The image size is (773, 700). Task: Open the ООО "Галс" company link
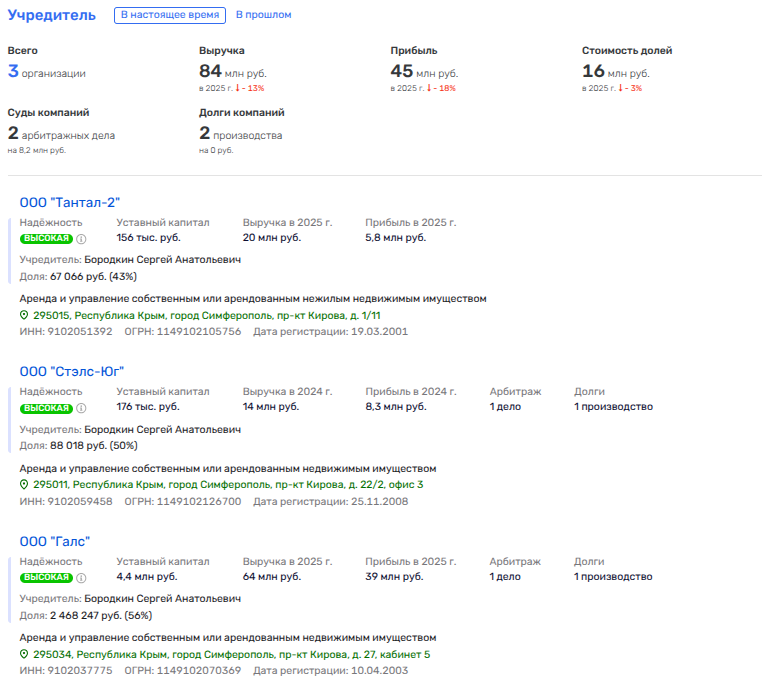[56, 541]
